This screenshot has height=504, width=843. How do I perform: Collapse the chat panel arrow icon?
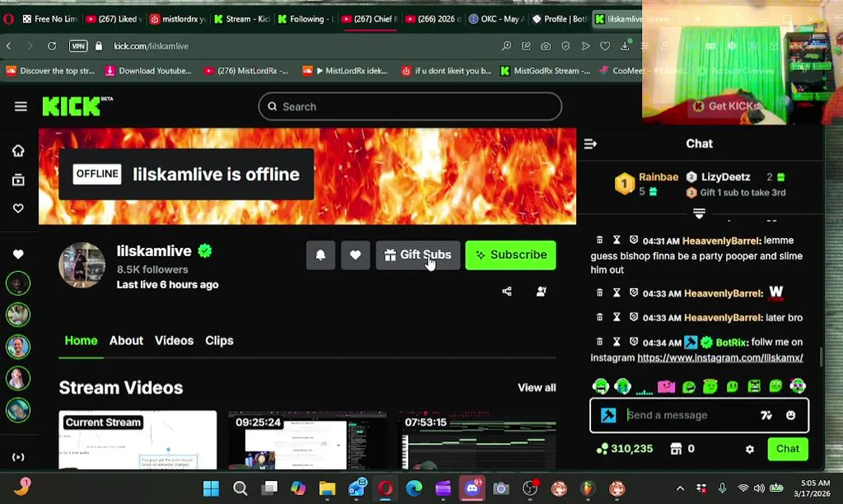point(590,143)
